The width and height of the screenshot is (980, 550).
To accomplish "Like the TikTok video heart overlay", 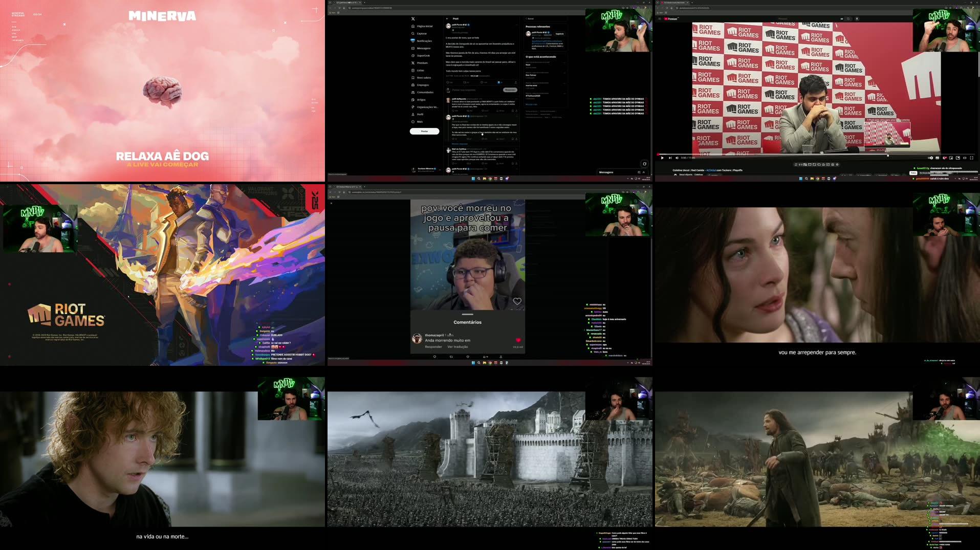I will [x=517, y=301].
